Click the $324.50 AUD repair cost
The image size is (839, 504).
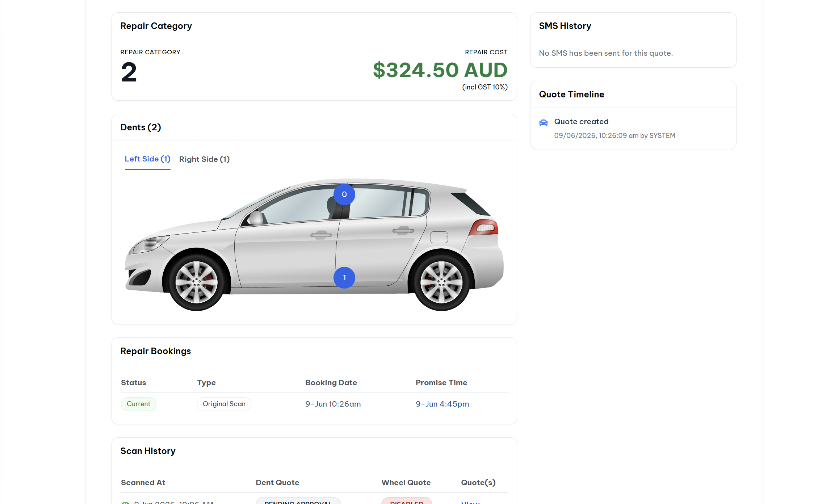tap(440, 70)
